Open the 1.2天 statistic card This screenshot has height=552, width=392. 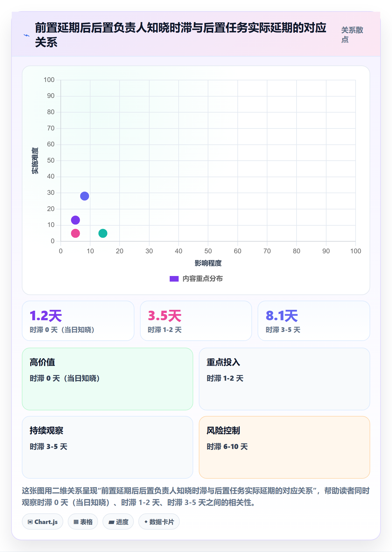click(x=78, y=321)
